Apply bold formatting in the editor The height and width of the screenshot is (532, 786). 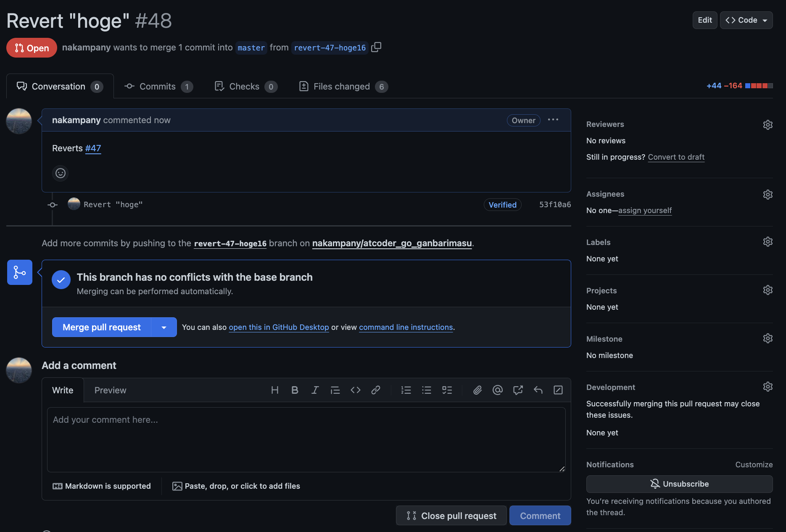click(x=295, y=390)
